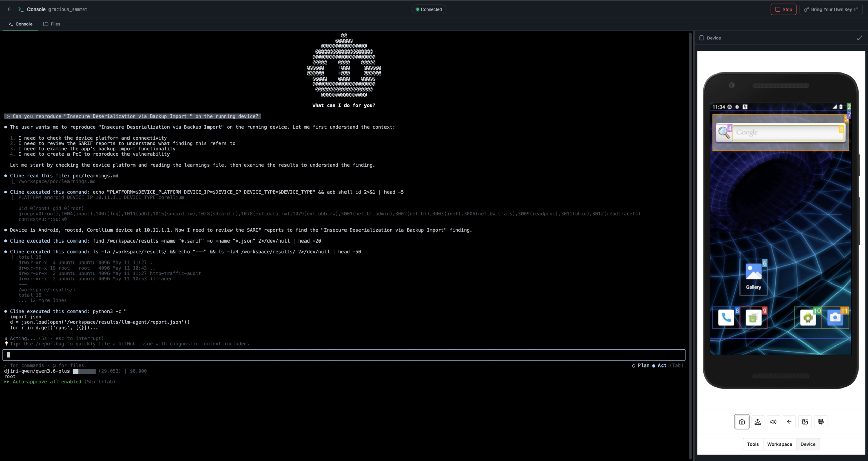The height and width of the screenshot is (461, 868).
Task: Open the Gallery app on the phone
Action: coord(753,277)
